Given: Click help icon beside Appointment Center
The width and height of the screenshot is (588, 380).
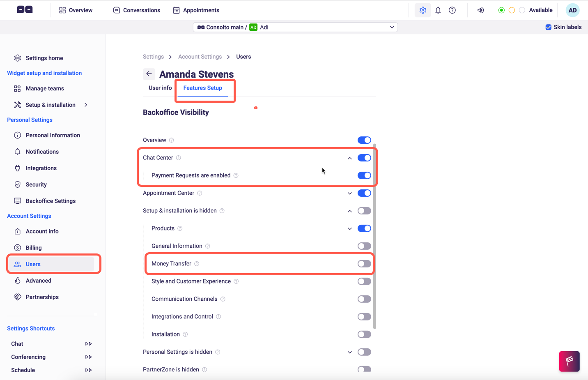Looking at the screenshot, I should pyautogui.click(x=200, y=193).
